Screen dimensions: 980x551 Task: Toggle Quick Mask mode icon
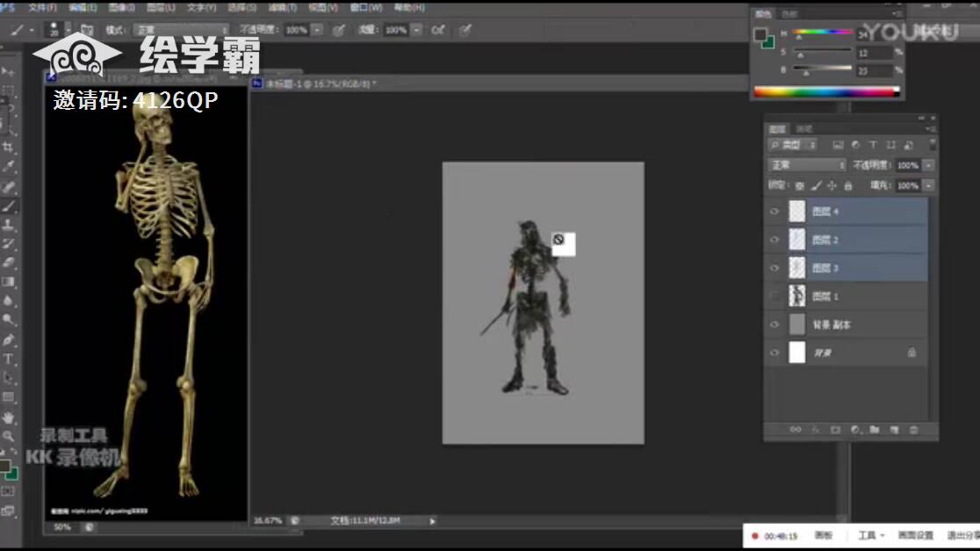[x=8, y=492]
